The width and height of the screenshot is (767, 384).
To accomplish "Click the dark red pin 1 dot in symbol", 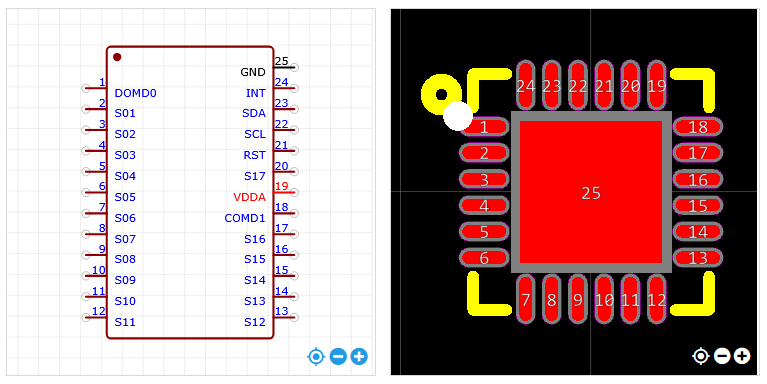I will pos(117,57).
